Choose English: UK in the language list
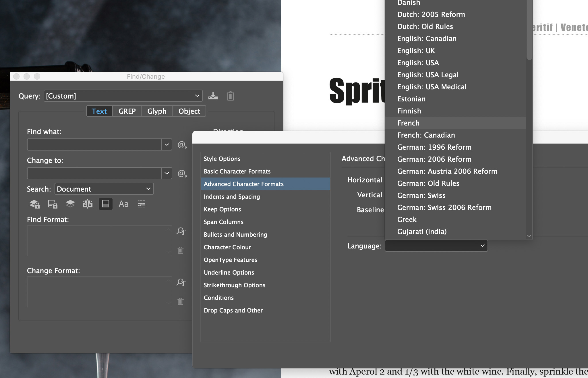Screen dimensions: 588x378 (416, 51)
